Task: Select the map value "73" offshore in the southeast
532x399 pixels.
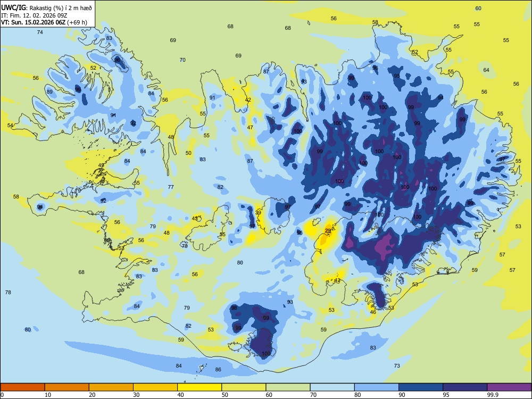Action: [x=397, y=366]
